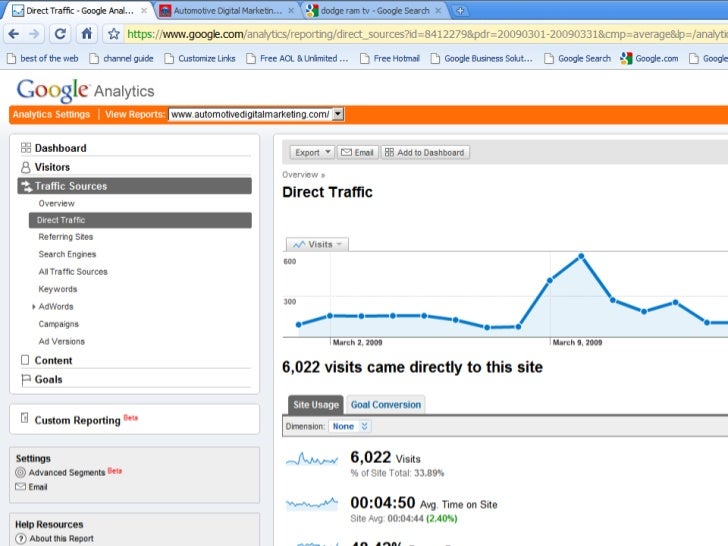Open the Content report section
Screen dimensions: 728x546
pyautogui.click(x=53, y=360)
